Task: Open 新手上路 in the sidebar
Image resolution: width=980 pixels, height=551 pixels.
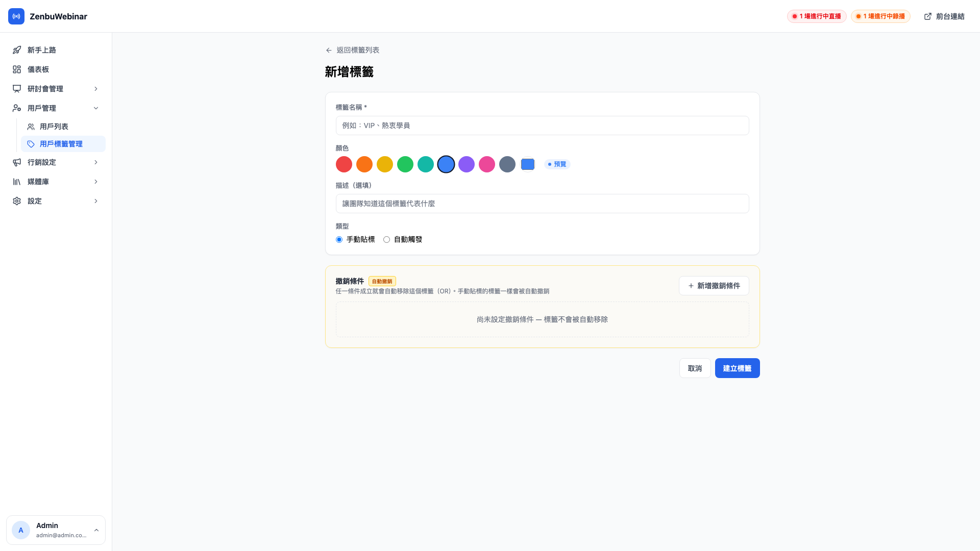Action: tap(56, 50)
